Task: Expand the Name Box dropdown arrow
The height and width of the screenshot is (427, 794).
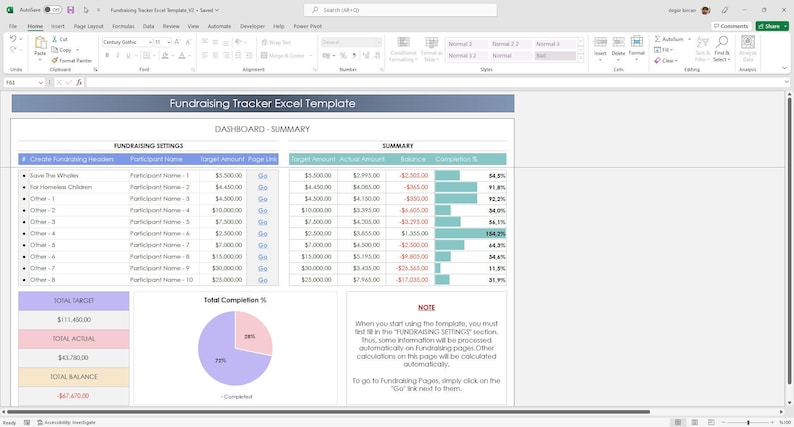Action: tap(41, 82)
